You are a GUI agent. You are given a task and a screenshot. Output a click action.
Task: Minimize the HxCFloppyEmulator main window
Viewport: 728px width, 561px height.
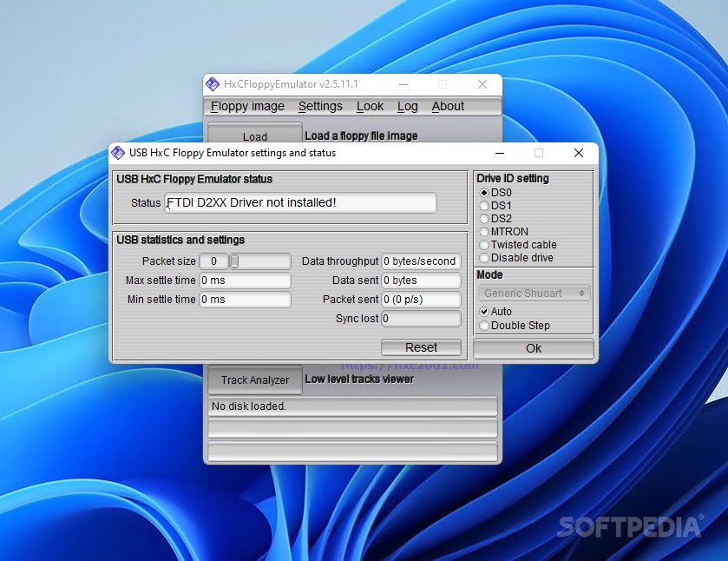(403, 84)
